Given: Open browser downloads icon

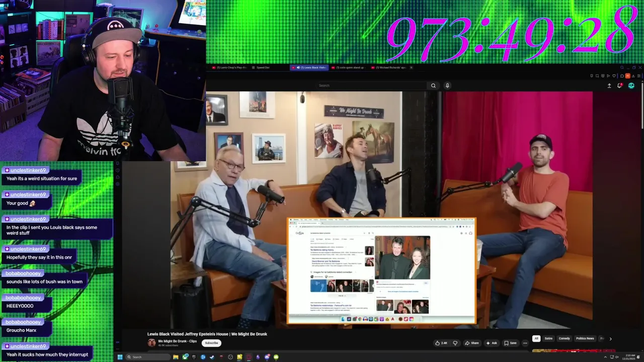Looking at the screenshot, I should pyautogui.click(x=633, y=76).
